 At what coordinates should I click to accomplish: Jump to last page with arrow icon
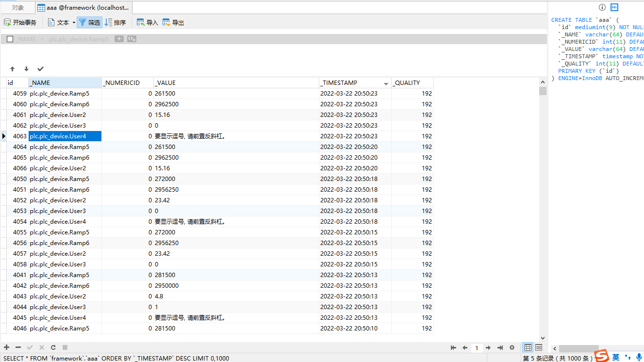click(500, 347)
